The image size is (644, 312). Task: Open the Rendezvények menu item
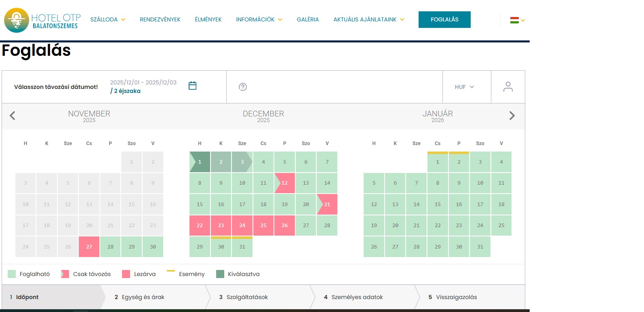pos(160,19)
